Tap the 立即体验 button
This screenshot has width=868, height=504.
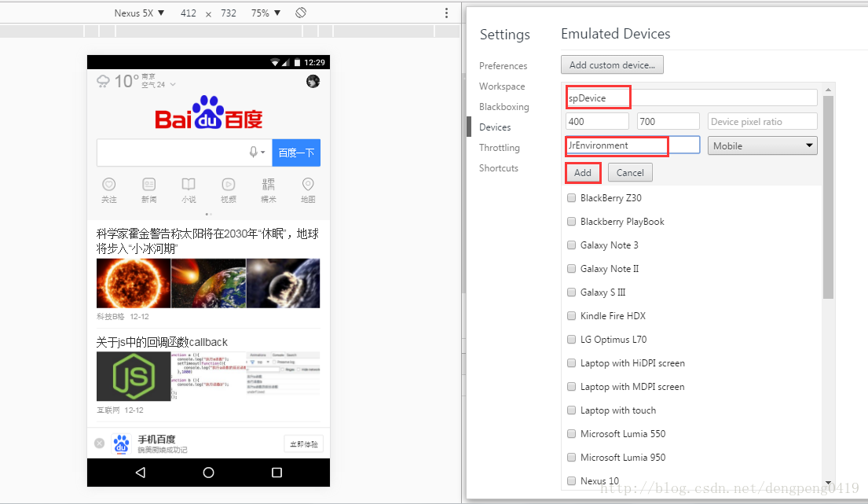coord(304,444)
